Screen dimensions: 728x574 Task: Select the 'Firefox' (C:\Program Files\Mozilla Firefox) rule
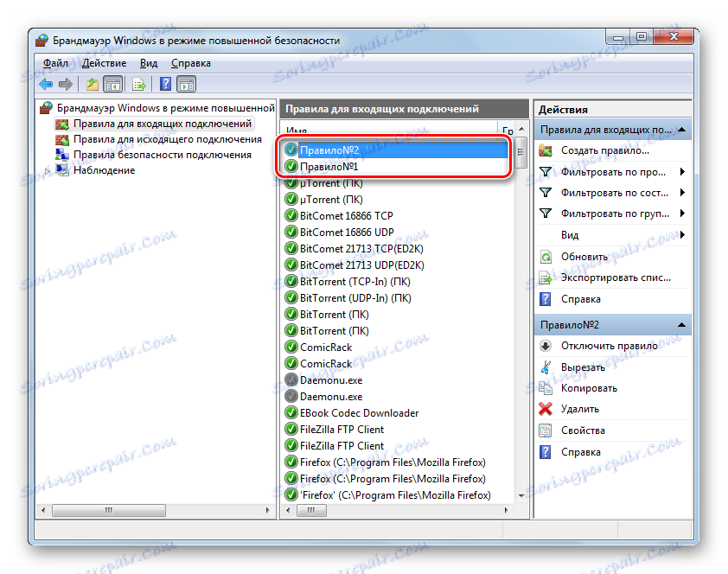[x=396, y=495]
